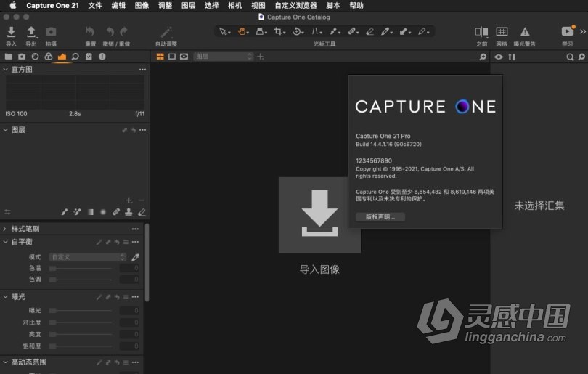588x374 pixels.
Task: Select the layer brush draw tool
Action: (x=65, y=212)
